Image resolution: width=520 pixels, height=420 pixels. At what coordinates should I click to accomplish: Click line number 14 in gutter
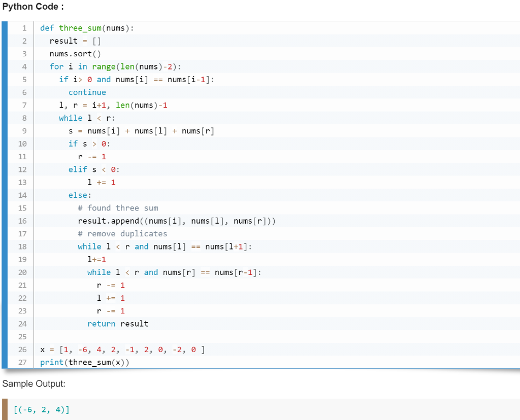22,195
